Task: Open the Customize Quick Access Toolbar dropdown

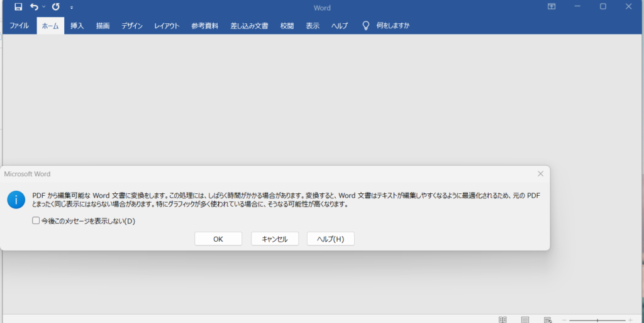Action: (72, 8)
